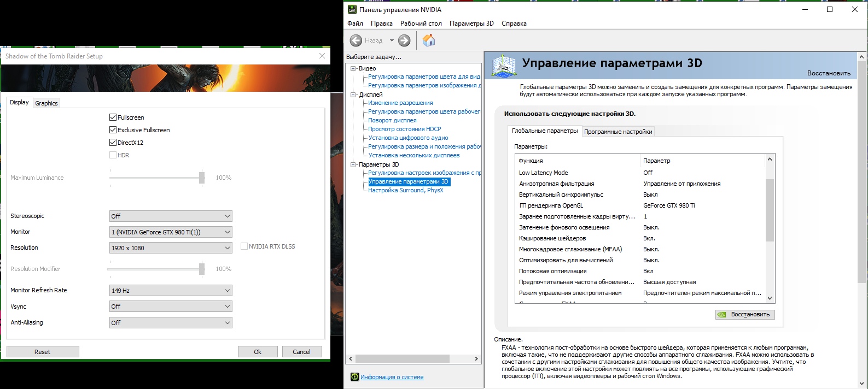
Task: Open the Информация о системе link
Action: [392, 377]
